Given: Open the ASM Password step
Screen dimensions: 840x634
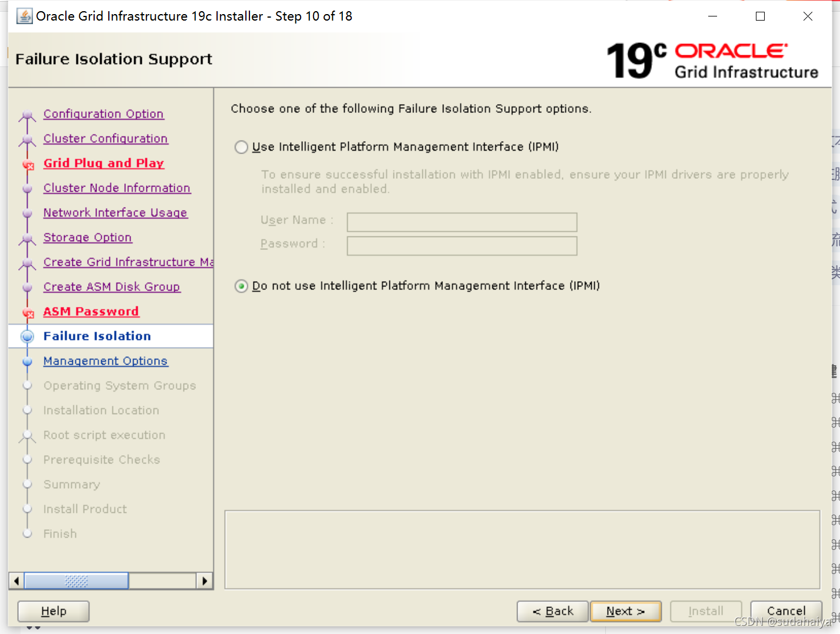Looking at the screenshot, I should tap(91, 312).
